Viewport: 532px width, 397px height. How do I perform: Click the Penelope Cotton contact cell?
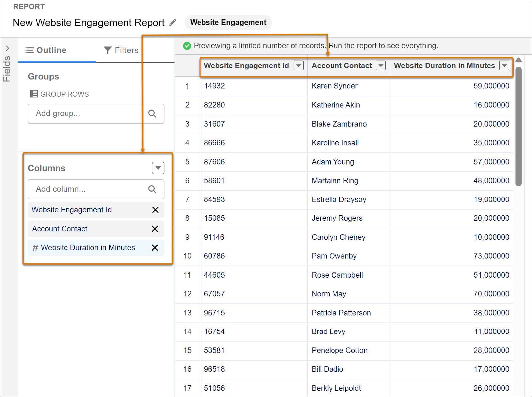pos(348,350)
